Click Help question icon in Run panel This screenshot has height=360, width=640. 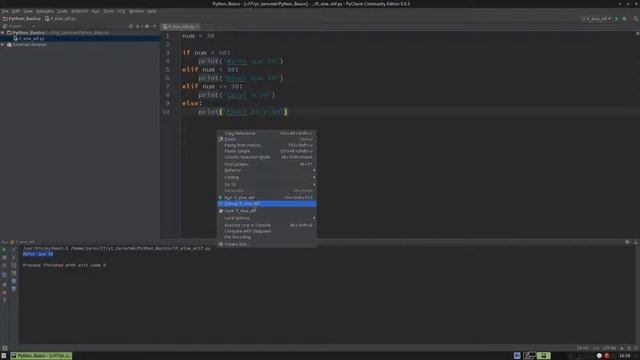[x=4, y=300]
